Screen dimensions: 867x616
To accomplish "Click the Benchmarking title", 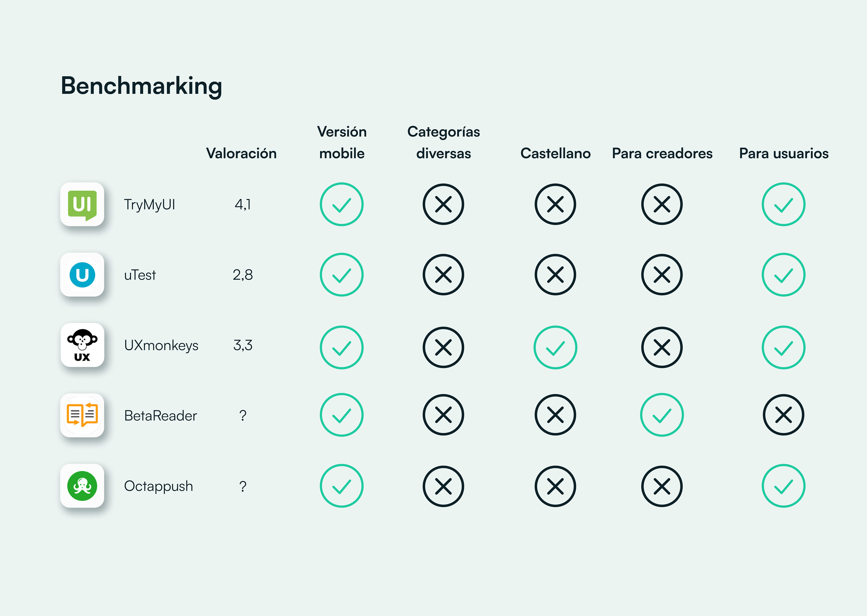I will 142,86.
